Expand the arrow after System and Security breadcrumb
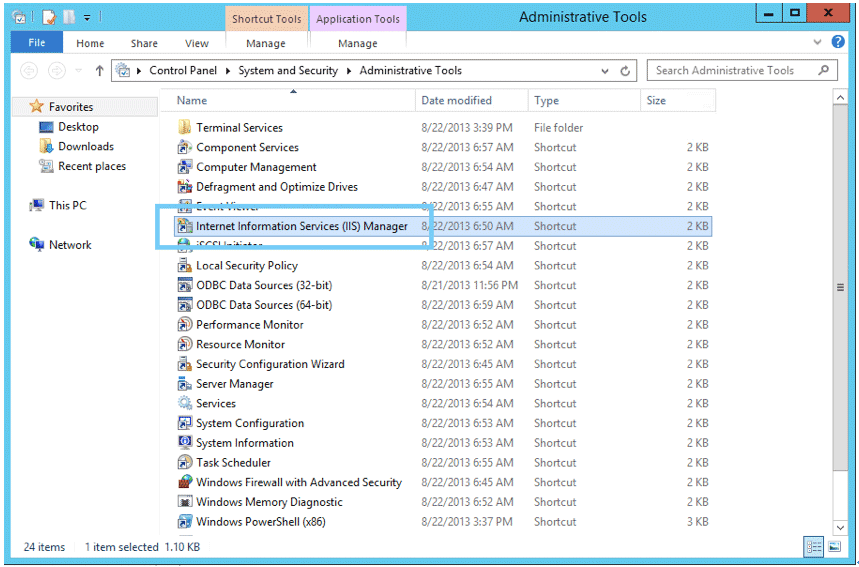The image size is (859, 567). click(x=348, y=71)
